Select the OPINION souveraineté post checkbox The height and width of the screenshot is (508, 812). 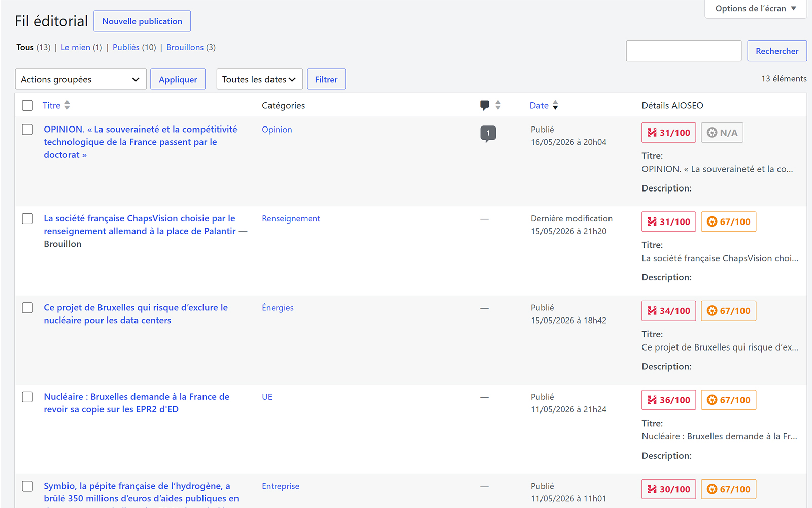pos(27,130)
